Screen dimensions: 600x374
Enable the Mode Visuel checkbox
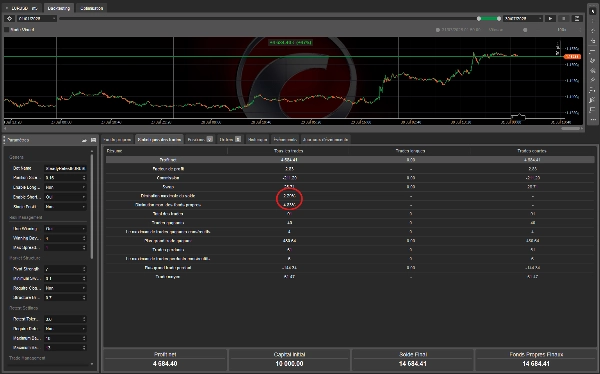click(x=7, y=29)
